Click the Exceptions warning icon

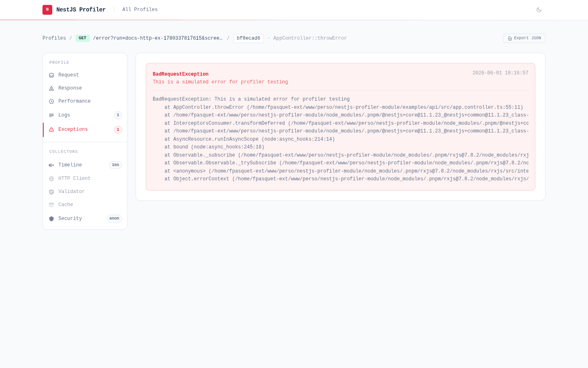(x=51, y=130)
